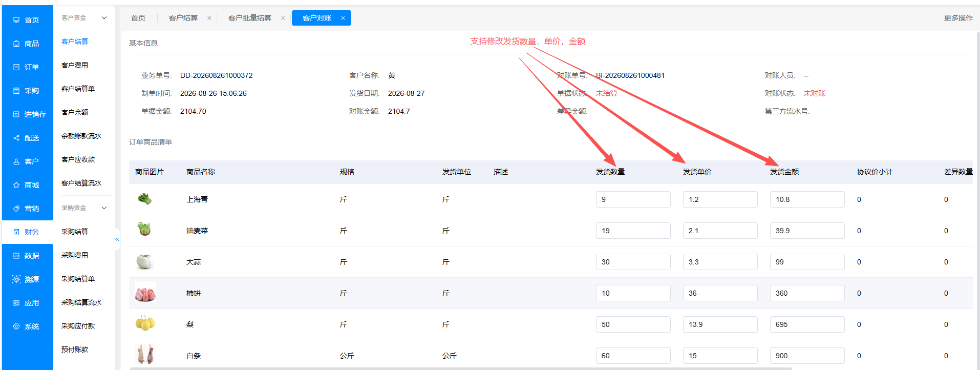Screen dimensions: 980x370
Task: Switch to the 首页 tab
Action: point(138,18)
